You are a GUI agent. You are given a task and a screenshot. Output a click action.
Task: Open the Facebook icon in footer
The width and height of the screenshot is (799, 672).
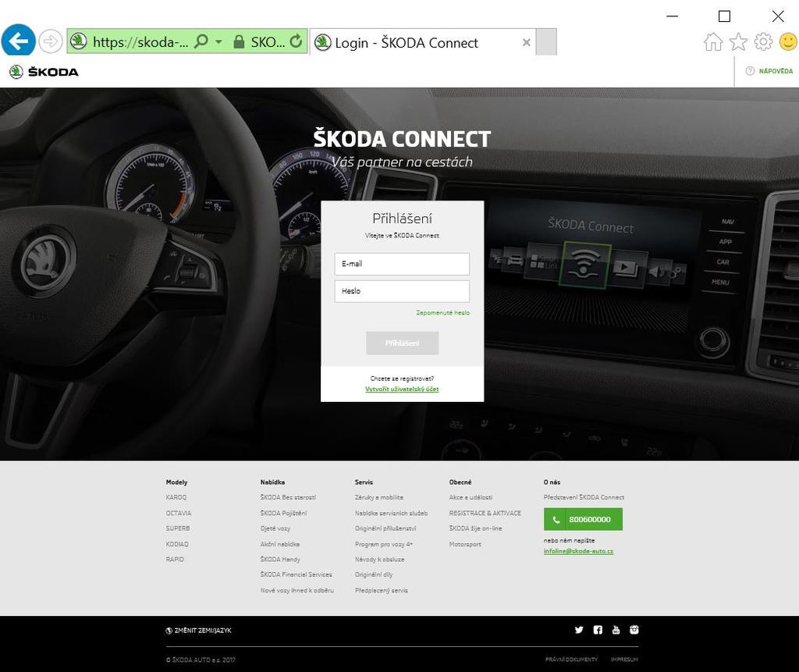click(x=598, y=630)
